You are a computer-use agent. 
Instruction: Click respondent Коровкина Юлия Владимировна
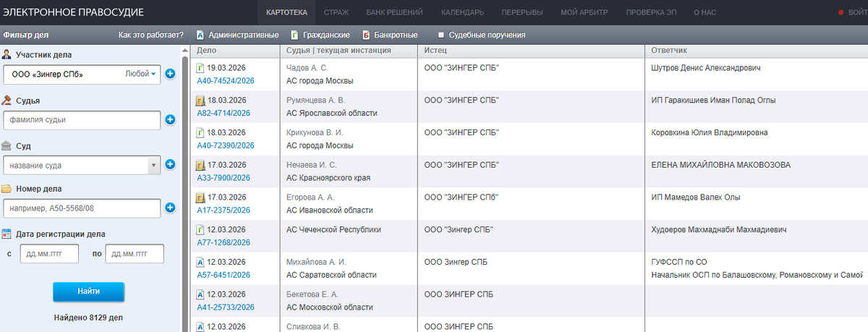tap(710, 132)
